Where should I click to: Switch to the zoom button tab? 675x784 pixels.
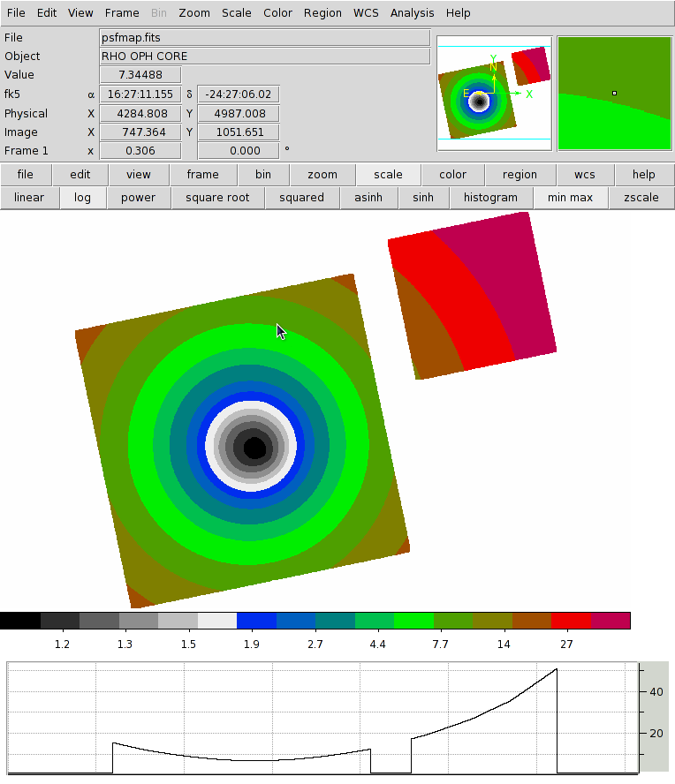tap(322, 175)
